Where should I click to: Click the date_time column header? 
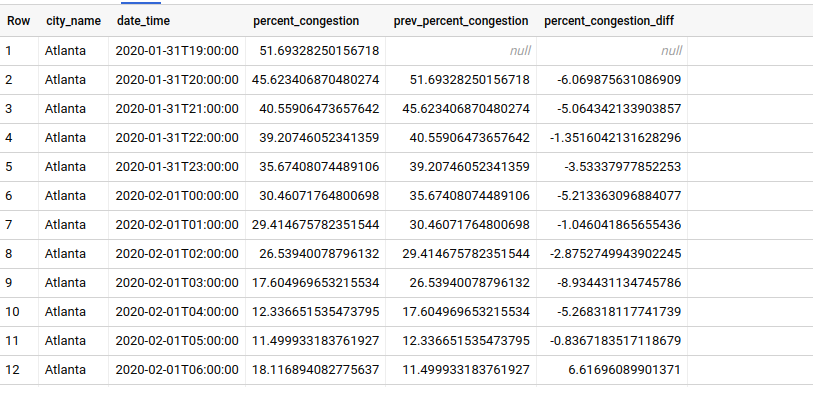click(x=145, y=21)
